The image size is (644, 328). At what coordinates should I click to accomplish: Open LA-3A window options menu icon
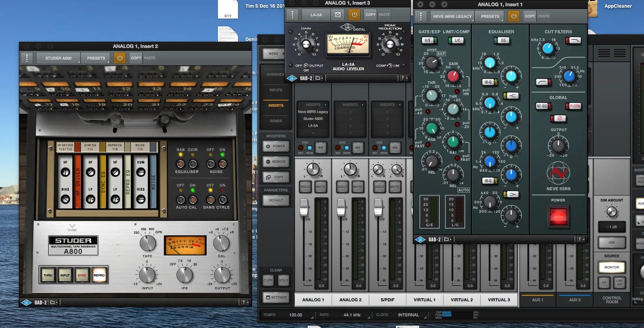click(x=292, y=15)
